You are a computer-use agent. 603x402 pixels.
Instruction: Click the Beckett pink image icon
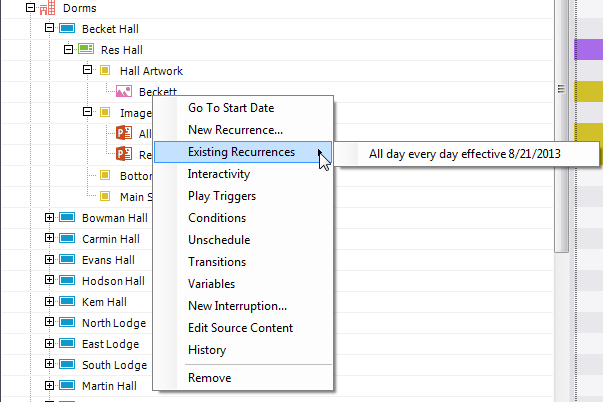[x=124, y=91]
